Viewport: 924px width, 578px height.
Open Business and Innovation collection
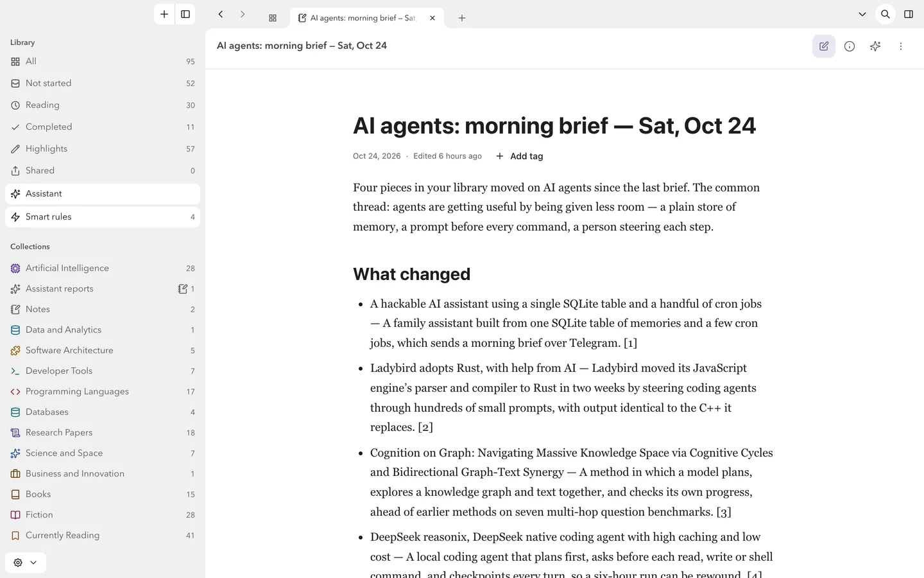[103, 474]
